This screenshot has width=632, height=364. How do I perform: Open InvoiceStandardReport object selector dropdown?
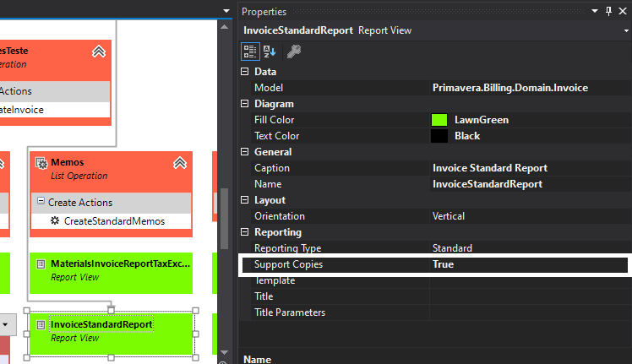point(626,30)
